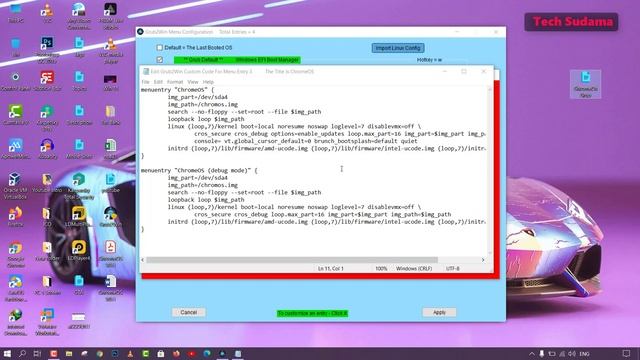Click the right arrow of the horizontal scrollbar
This screenshot has width=640, height=360.
pyautogui.click(x=483, y=260)
